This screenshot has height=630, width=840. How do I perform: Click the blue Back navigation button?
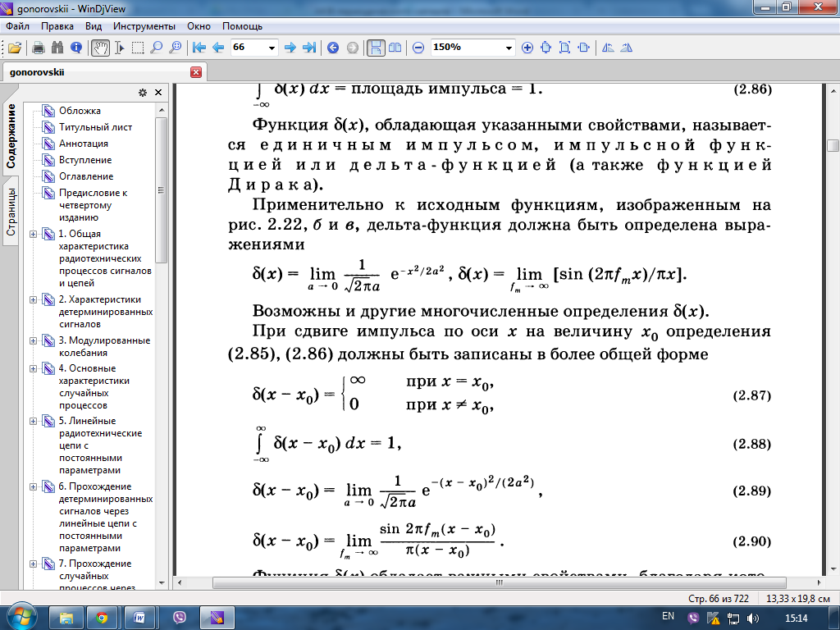[333, 48]
